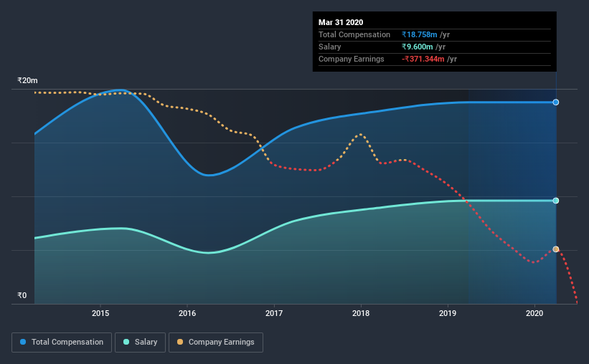
Task: Click the ₹18.758m total compensation value
Action: pyautogui.click(x=419, y=34)
